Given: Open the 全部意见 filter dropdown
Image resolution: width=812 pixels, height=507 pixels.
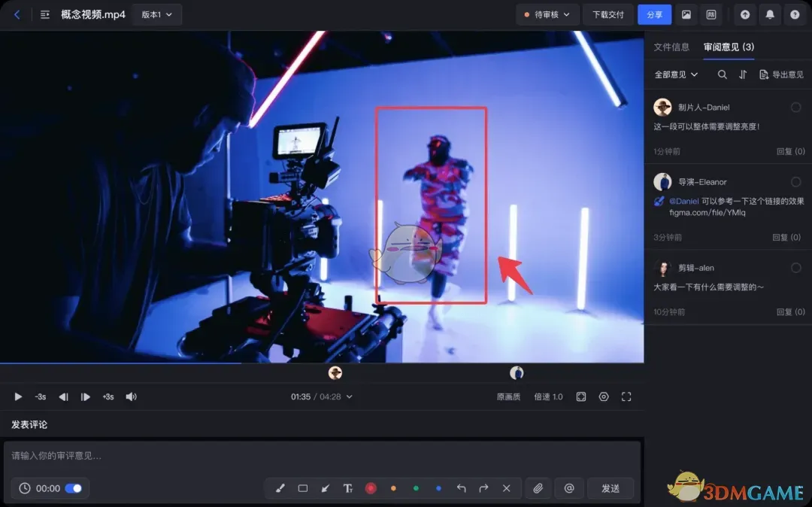Looking at the screenshot, I should coord(676,74).
